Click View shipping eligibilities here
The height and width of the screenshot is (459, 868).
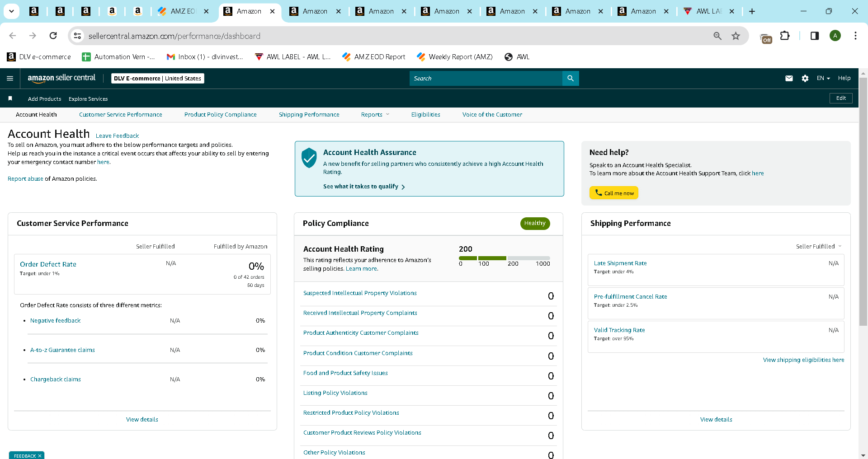tap(803, 360)
